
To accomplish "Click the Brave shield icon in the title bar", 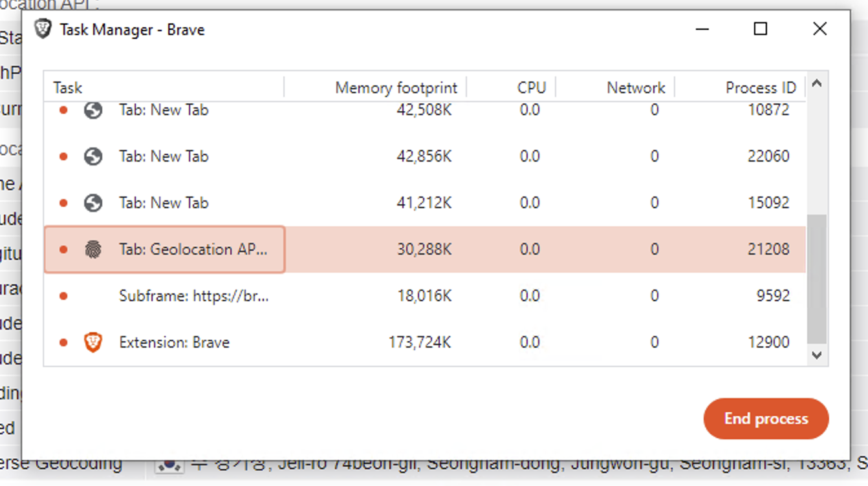I will 43,29.
